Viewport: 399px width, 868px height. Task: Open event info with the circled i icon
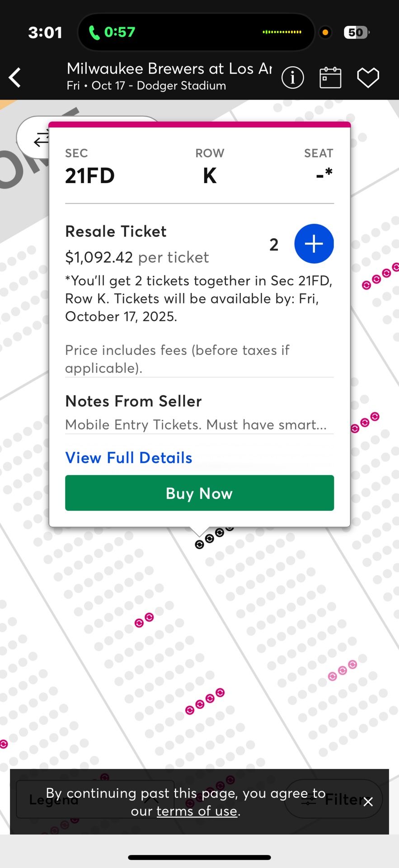click(x=292, y=78)
